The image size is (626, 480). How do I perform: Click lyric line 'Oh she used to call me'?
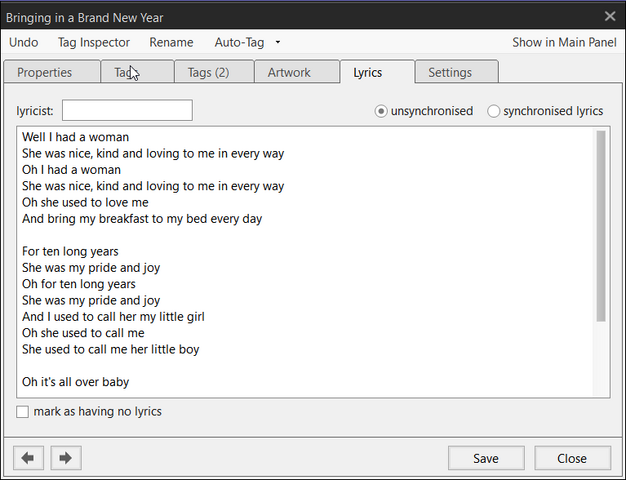click(x=83, y=333)
